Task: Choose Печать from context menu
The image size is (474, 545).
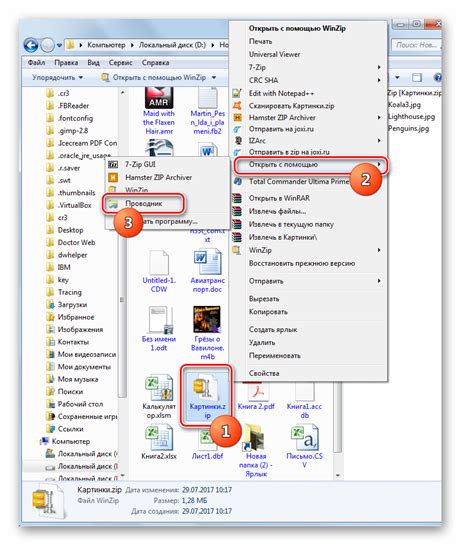Action: tap(260, 41)
